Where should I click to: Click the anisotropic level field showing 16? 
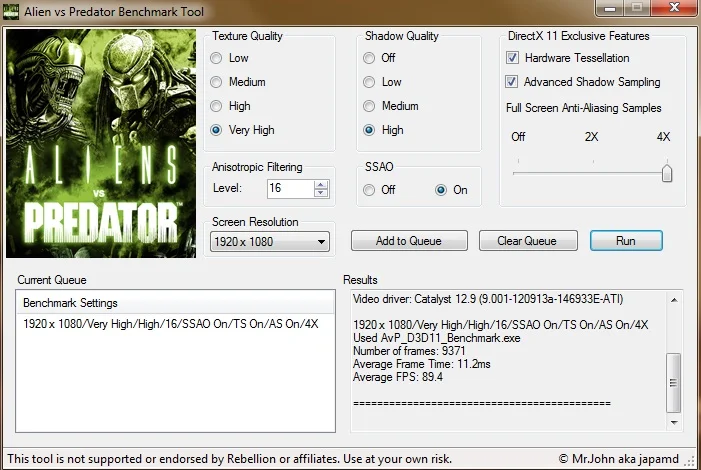pyautogui.click(x=291, y=188)
